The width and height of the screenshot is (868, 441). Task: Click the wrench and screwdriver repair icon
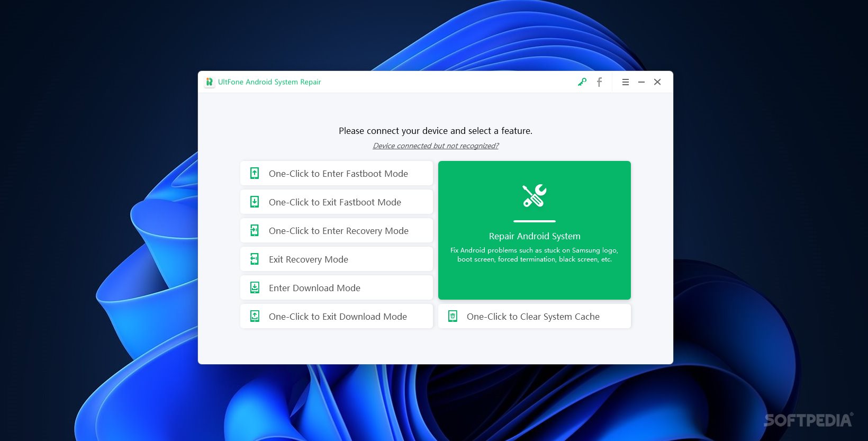tap(535, 195)
